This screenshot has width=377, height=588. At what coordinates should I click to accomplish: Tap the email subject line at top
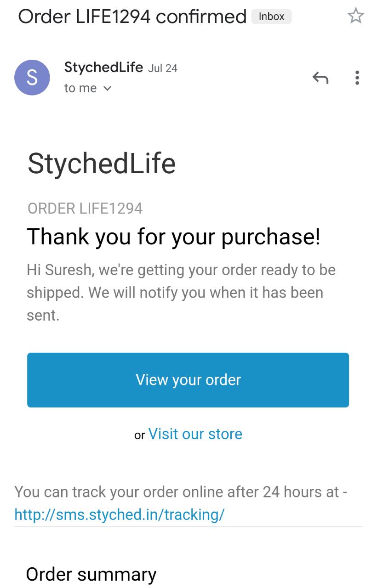(132, 17)
